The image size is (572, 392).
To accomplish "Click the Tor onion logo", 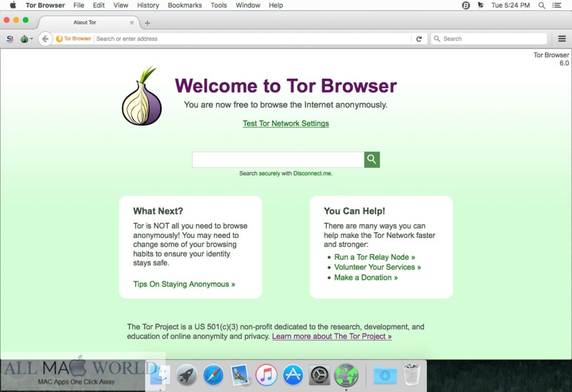I will (x=142, y=96).
